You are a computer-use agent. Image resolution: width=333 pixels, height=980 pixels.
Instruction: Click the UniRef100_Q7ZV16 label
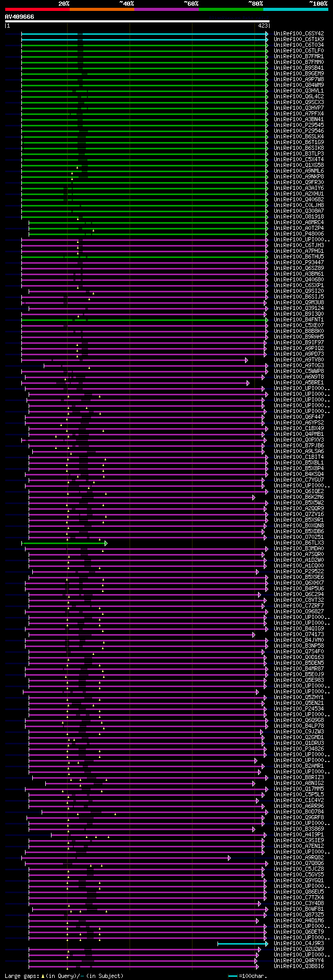coord(299,514)
